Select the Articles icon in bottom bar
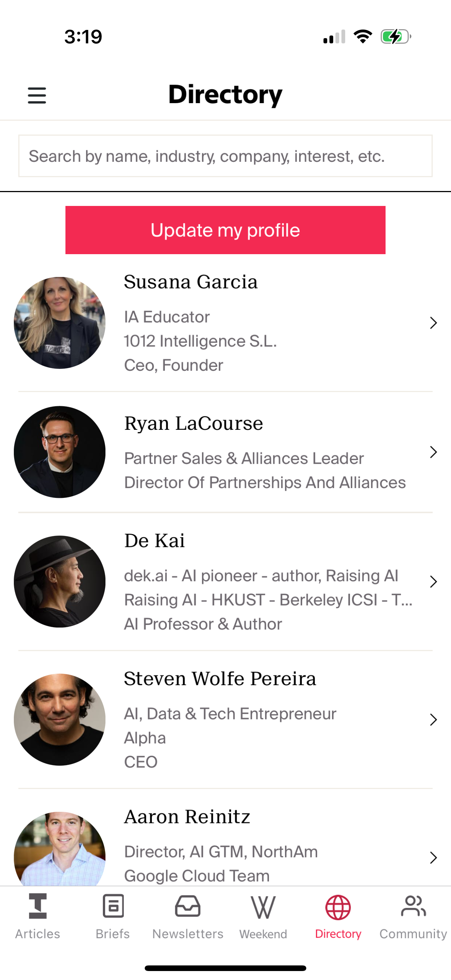Viewport: 451px width, 980px height. 37,907
